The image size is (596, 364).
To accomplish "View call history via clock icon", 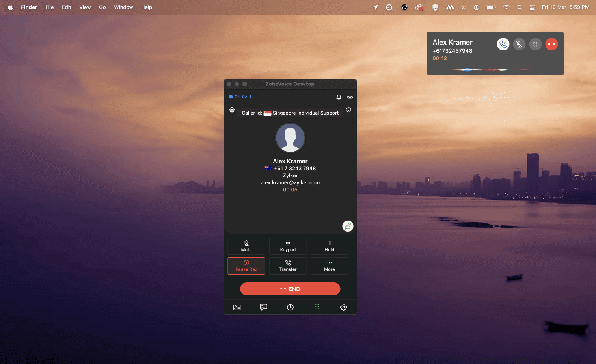I will point(290,307).
